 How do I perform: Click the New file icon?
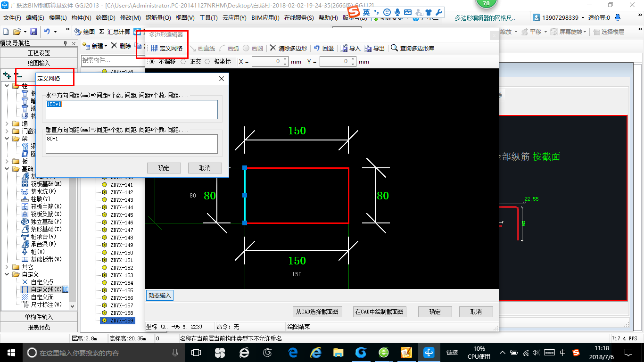6,32
